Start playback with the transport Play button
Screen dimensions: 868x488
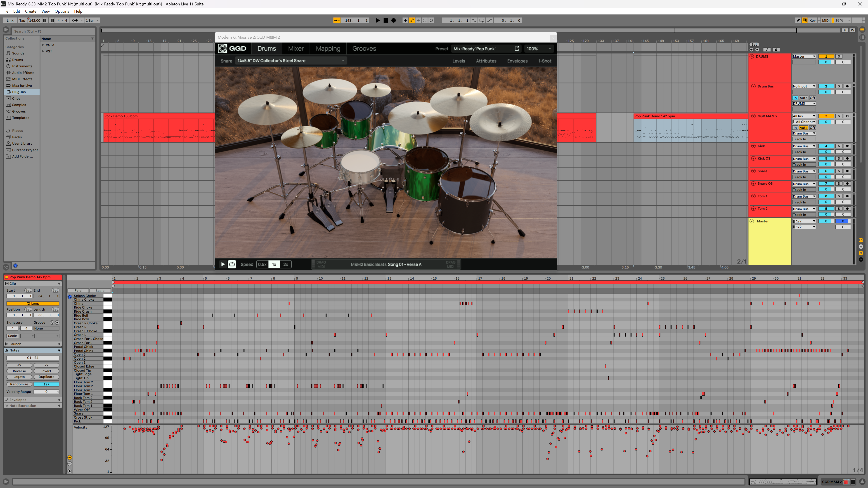(377, 21)
